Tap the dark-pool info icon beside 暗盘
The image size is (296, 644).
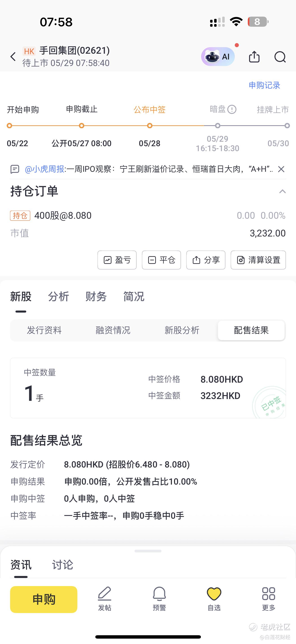(x=232, y=109)
